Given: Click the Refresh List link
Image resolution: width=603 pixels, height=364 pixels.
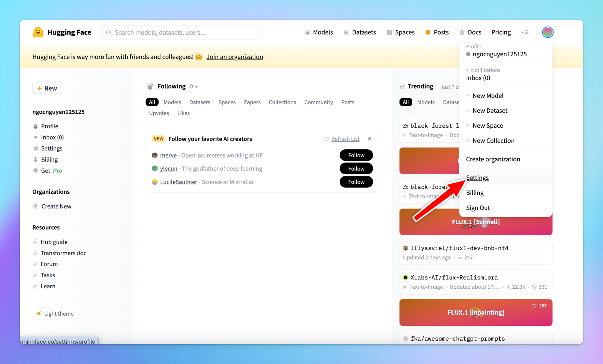Looking at the screenshot, I should click(345, 139).
